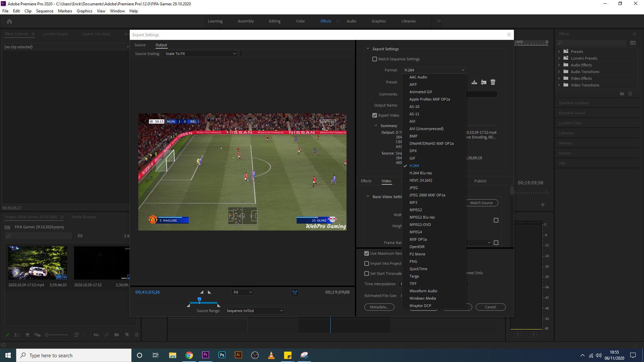The width and height of the screenshot is (644, 362).
Task: Open Illustrator from the taskbar
Action: coord(238,355)
